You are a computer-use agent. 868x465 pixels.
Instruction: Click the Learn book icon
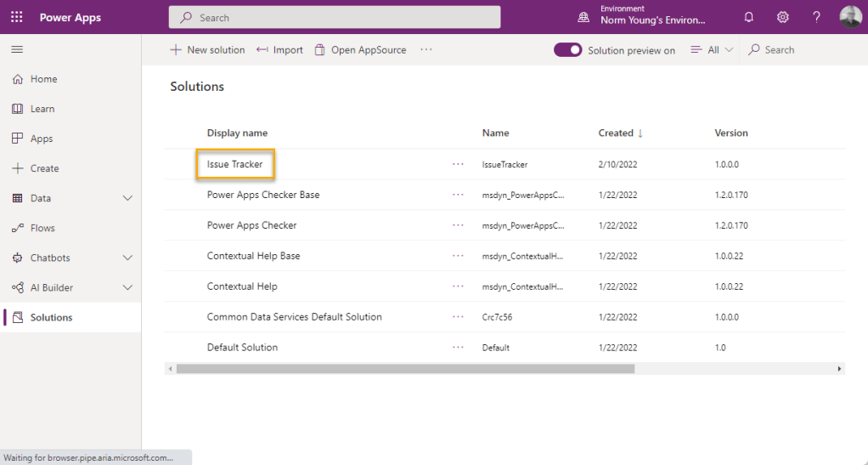tap(18, 109)
